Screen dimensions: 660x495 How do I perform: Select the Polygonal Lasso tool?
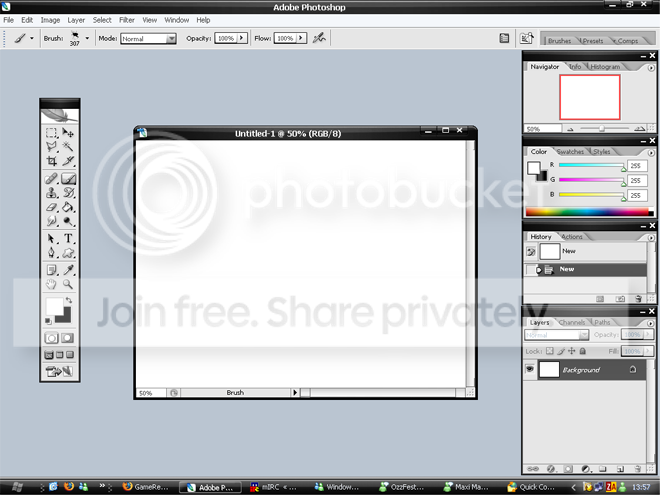(51, 146)
